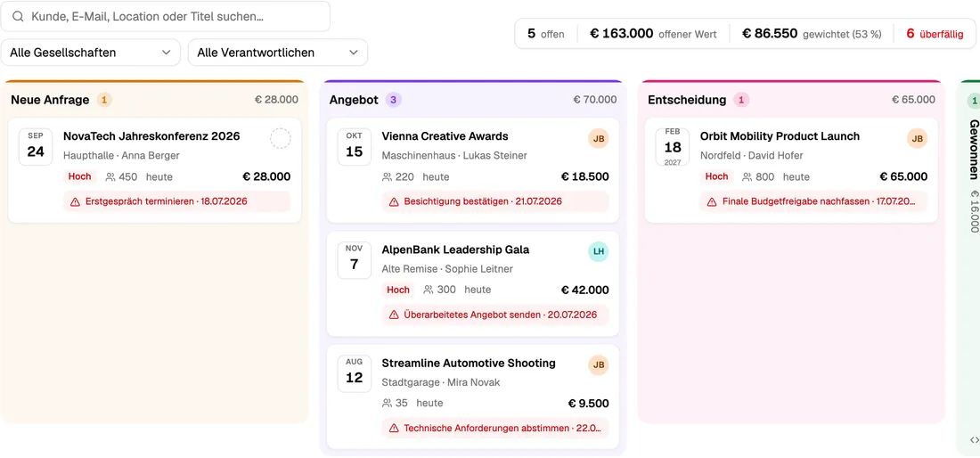Open the Alle Verantwortlichen dropdown
This screenshot has height=458, width=980.
tap(278, 53)
